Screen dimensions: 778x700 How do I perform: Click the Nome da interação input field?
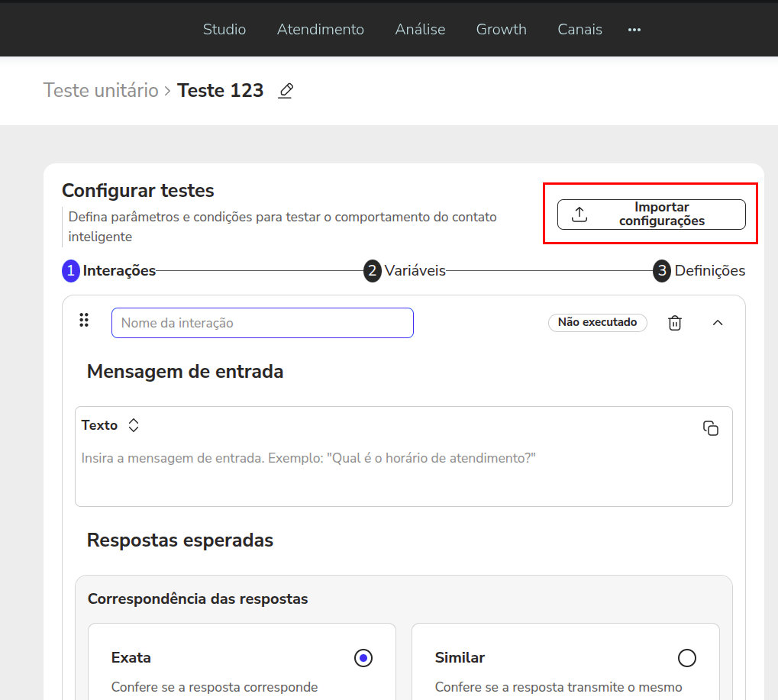pos(263,323)
